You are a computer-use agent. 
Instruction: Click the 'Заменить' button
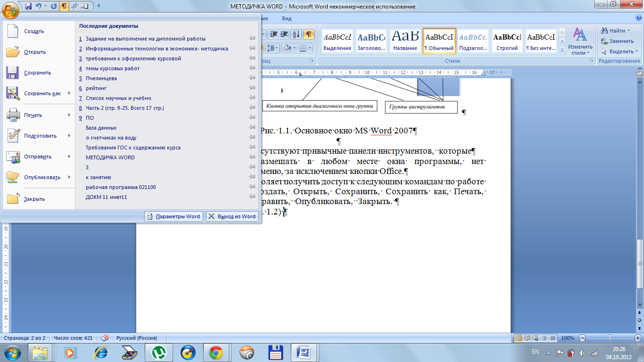click(x=617, y=41)
